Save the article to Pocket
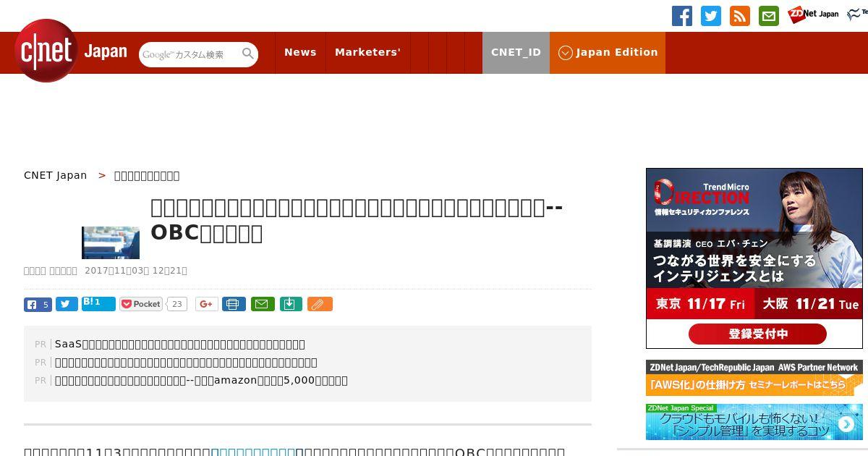Screen dimensions: 868x456 pos(141,304)
